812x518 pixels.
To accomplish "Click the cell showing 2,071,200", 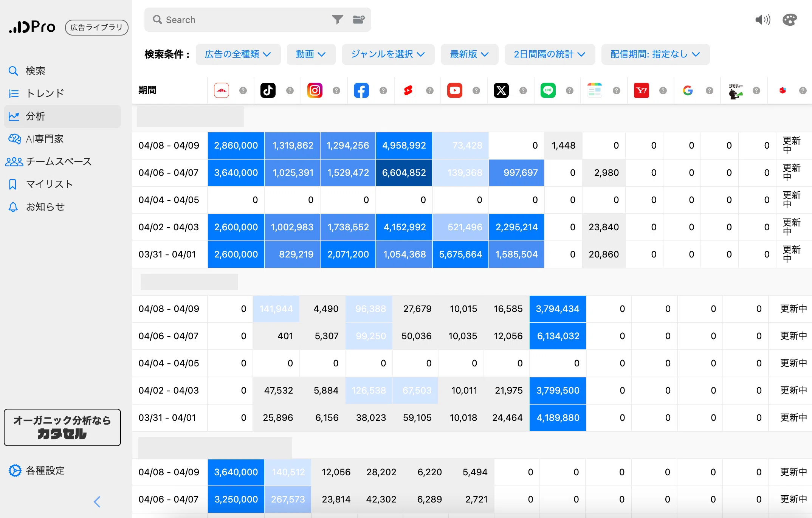I will pyautogui.click(x=348, y=254).
